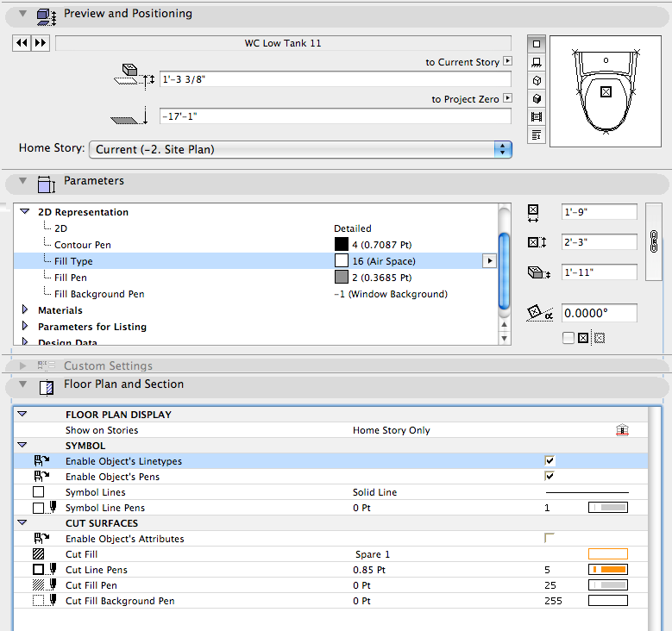672x631 pixels.
Task: Click the Floor Plan and Section panel icon
Action: (x=47, y=387)
